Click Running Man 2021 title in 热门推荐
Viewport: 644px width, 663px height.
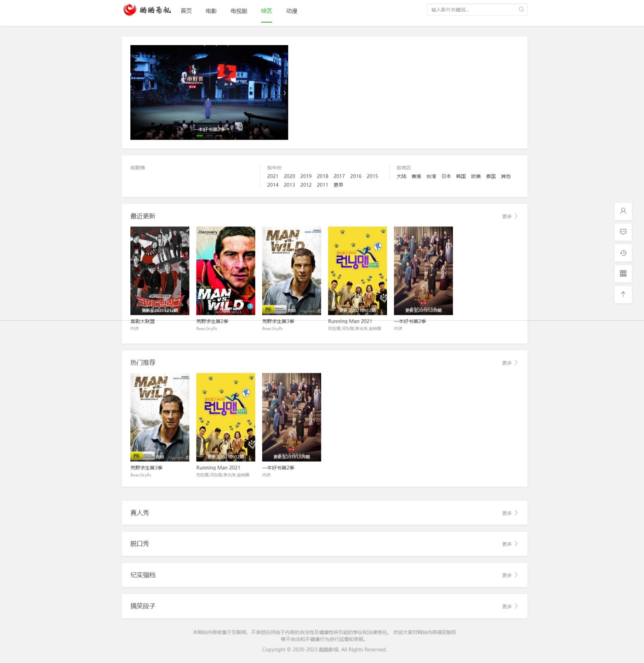pos(218,468)
